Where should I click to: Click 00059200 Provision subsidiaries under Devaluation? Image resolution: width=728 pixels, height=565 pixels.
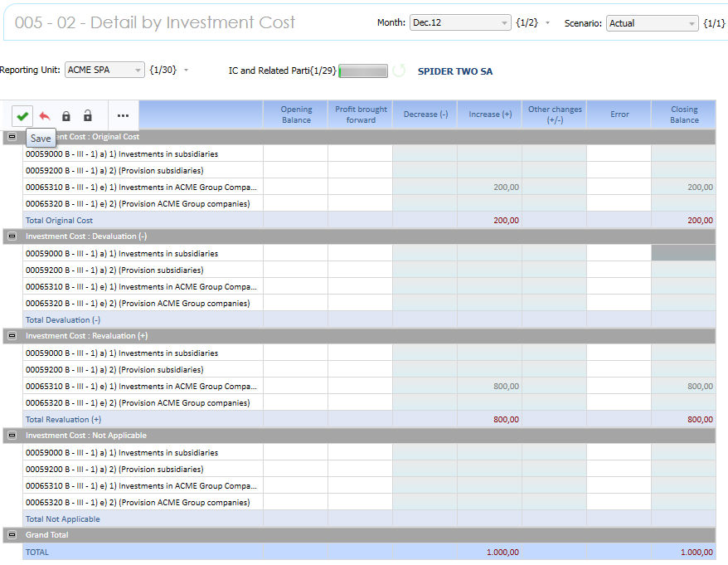point(114,270)
